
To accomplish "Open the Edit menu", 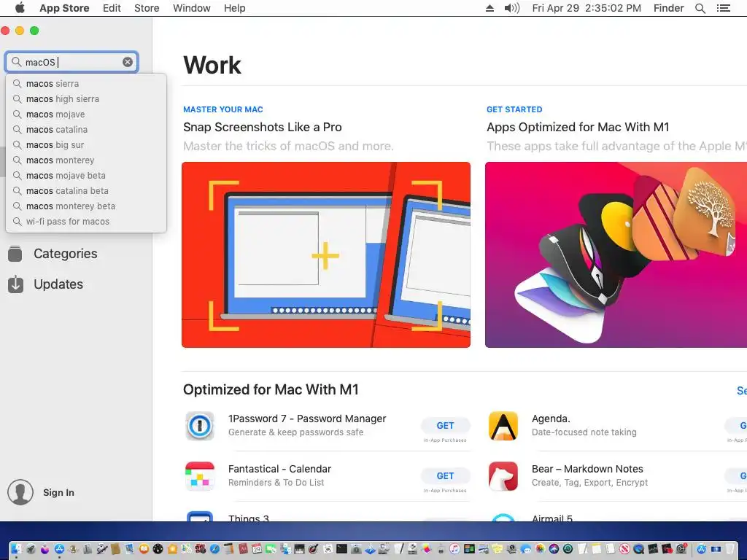I will click(x=112, y=8).
